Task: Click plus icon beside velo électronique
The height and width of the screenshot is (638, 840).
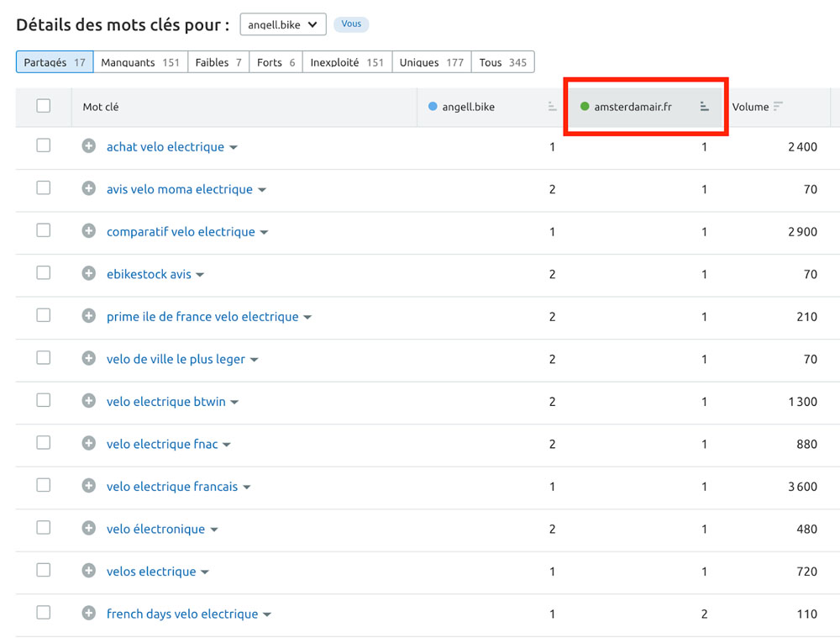Action: pyautogui.click(x=89, y=528)
